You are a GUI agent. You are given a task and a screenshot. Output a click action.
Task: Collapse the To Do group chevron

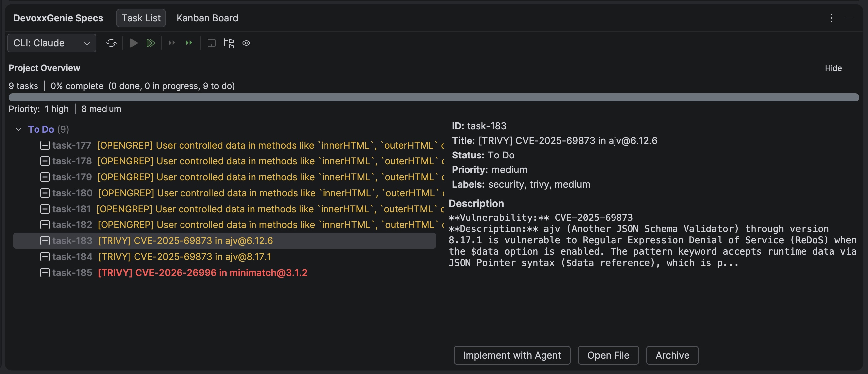point(19,129)
